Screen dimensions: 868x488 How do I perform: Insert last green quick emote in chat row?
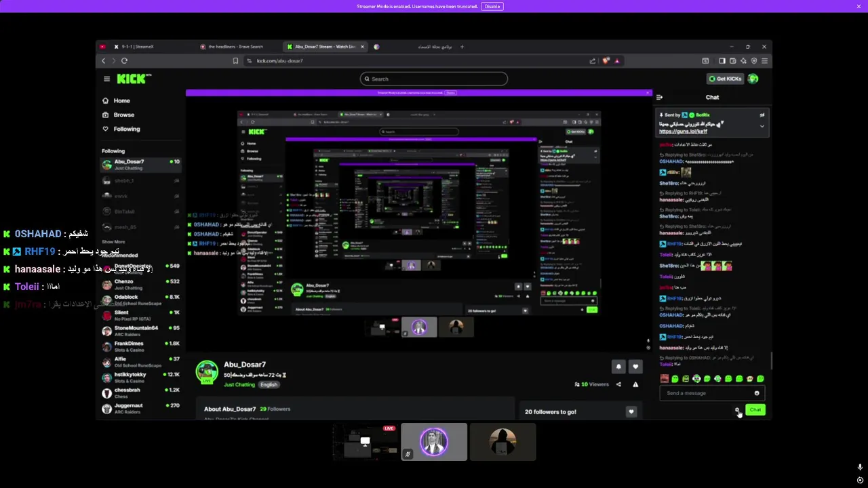tap(760, 379)
